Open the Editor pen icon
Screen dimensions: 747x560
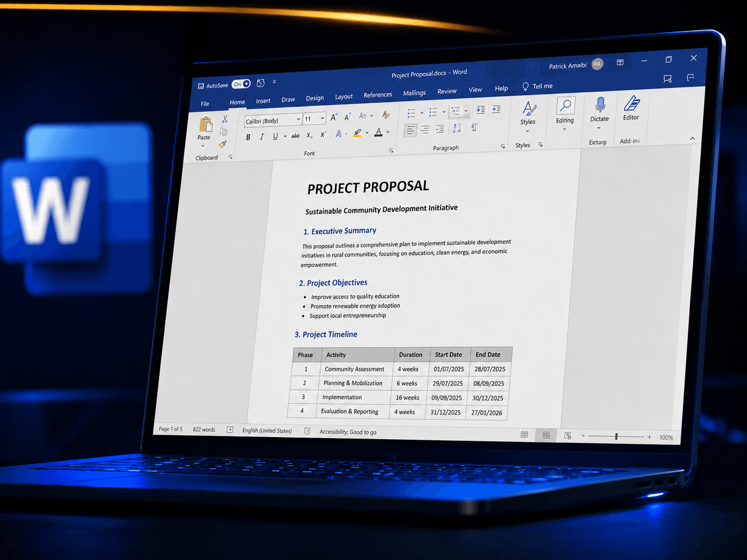point(631,103)
